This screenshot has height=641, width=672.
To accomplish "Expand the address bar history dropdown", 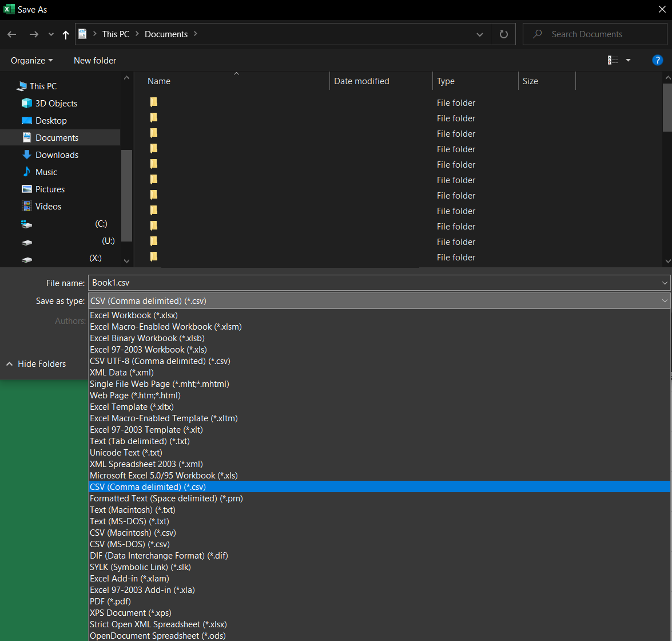I will [480, 34].
